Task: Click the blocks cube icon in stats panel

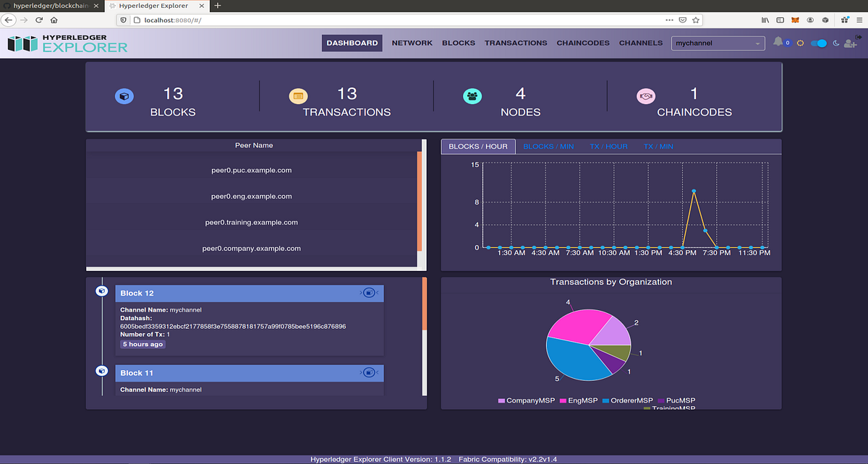Action: pos(124,95)
